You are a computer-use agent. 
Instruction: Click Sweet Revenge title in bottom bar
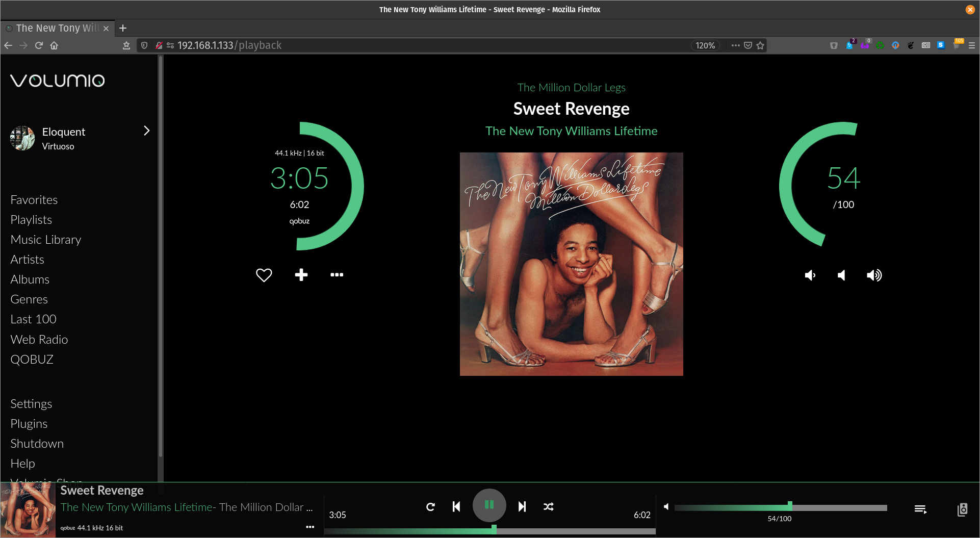point(102,491)
